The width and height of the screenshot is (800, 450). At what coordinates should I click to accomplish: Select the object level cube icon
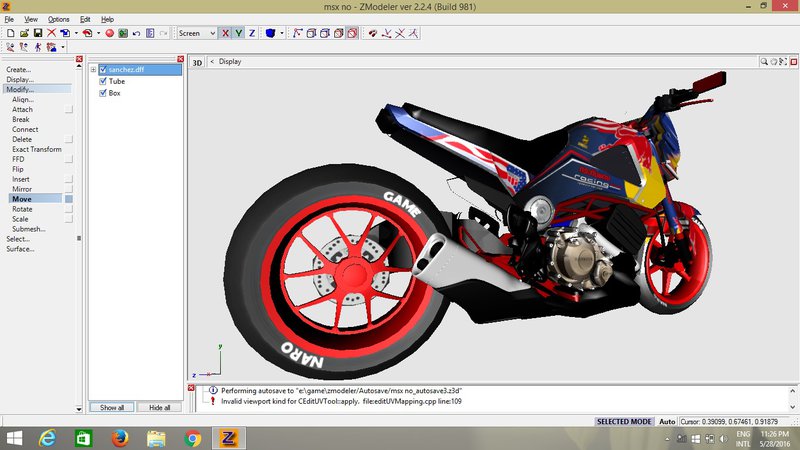coord(339,33)
